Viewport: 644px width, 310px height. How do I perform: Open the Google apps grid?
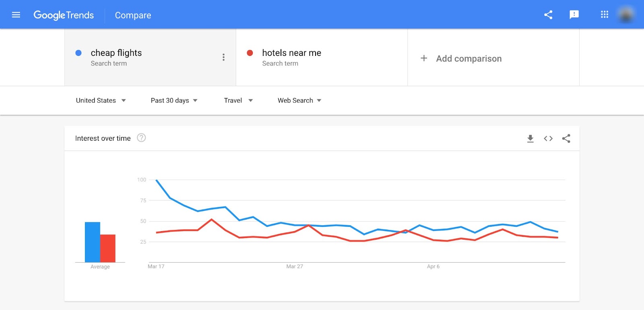tap(605, 15)
